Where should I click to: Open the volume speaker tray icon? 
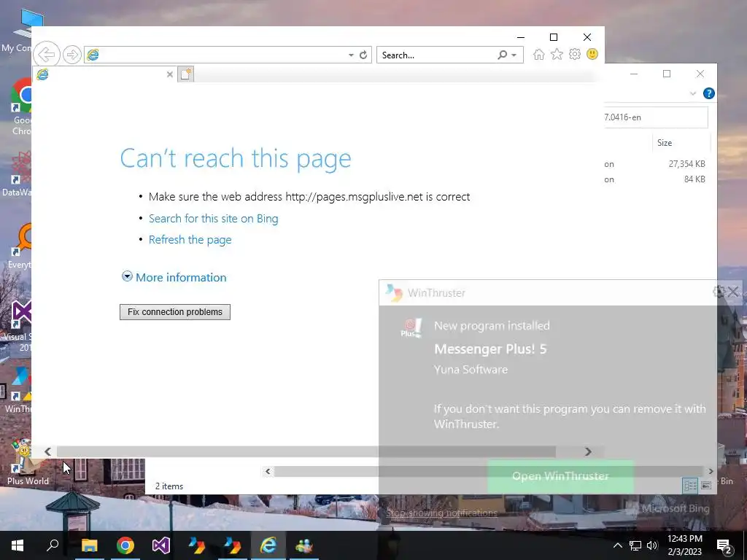click(x=652, y=545)
